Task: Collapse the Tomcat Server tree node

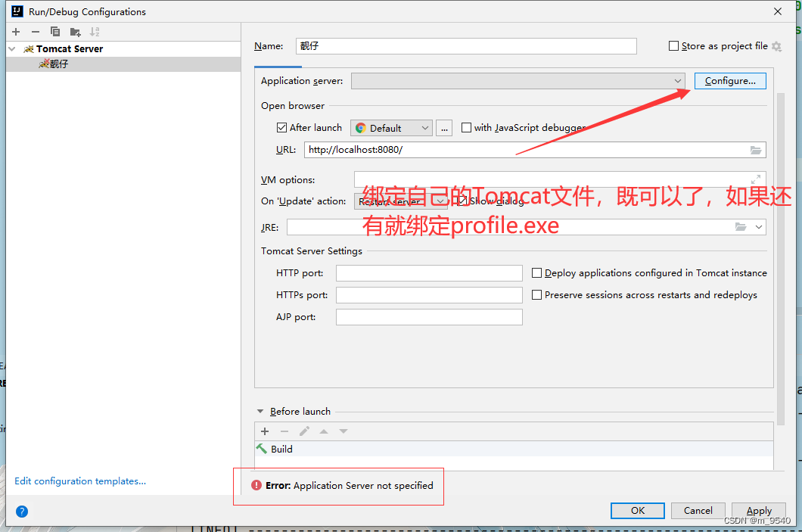Action: coord(12,48)
